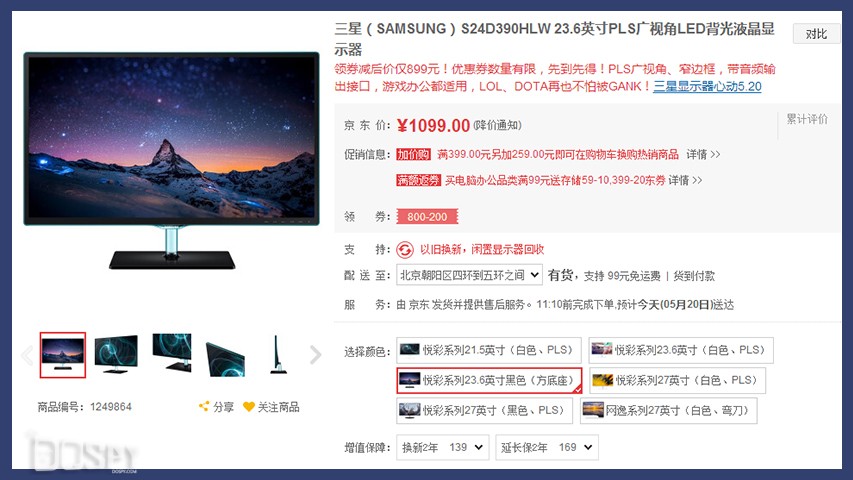Click the share icon next to 分享
Screen dimensions: 853x480
(x=204, y=407)
